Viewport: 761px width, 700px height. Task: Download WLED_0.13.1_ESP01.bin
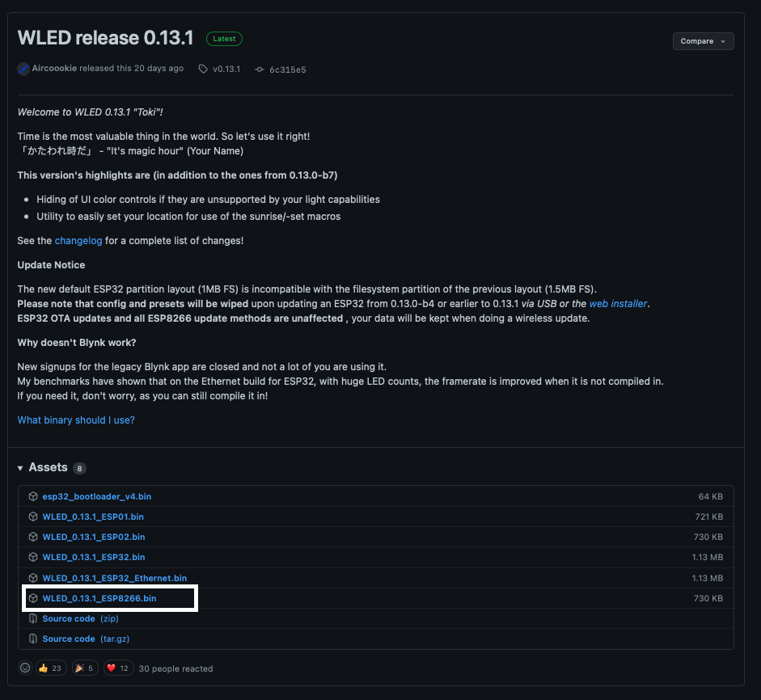click(x=93, y=517)
